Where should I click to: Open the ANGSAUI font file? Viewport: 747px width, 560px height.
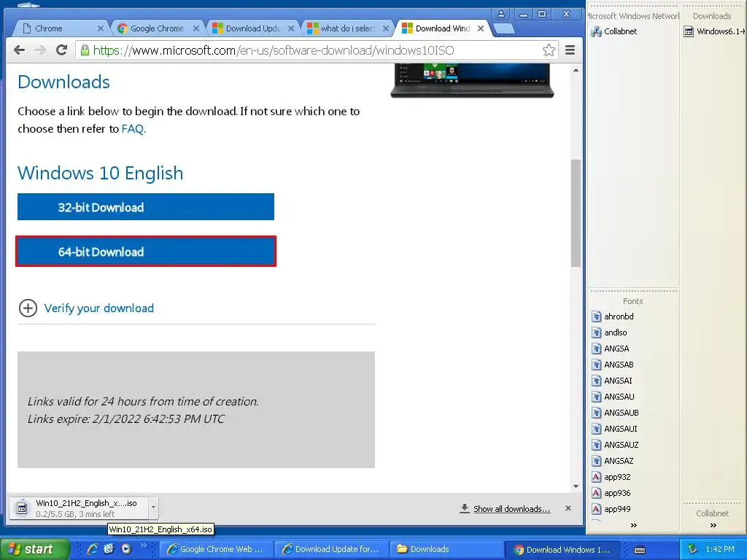point(614,429)
